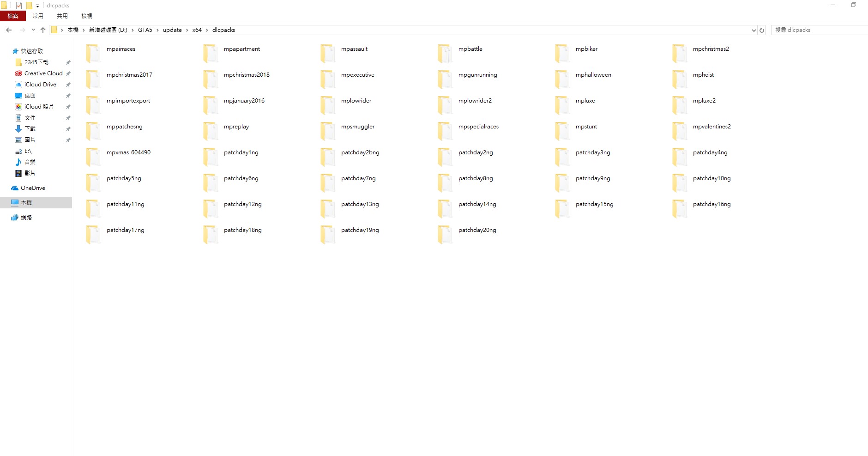Select the mpsmuggler folder icon
The image size is (868, 456).
[x=328, y=131]
